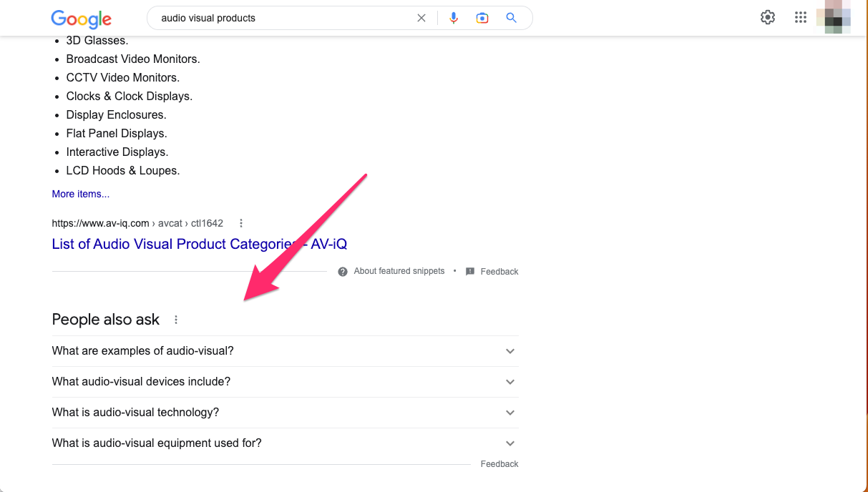Screen dimensions: 868x492
Task: Open the Google logo home link
Action: tap(82, 19)
